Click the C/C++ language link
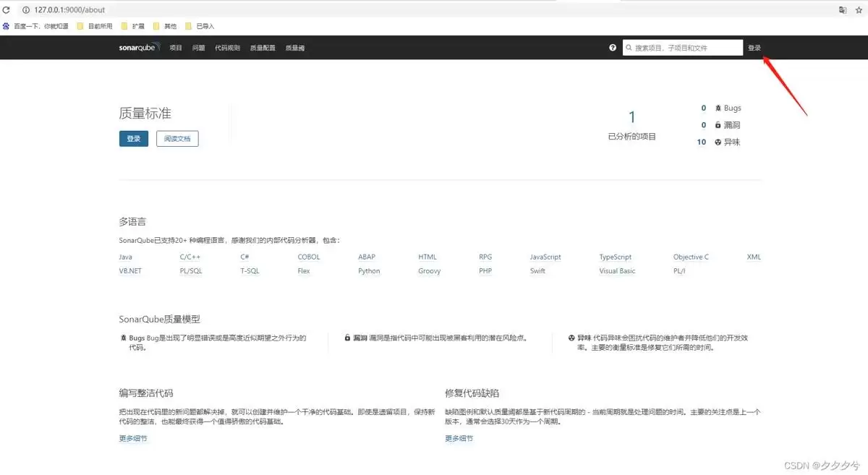This screenshot has height=475, width=868. [x=190, y=257]
